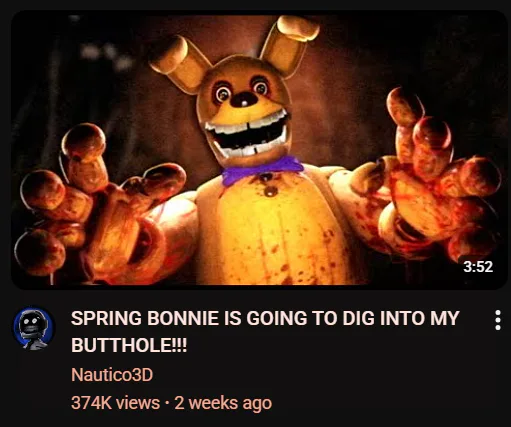The height and width of the screenshot is (427, 511).
Task: Click the brown chest button on the suit
Action: coord(270,191)
